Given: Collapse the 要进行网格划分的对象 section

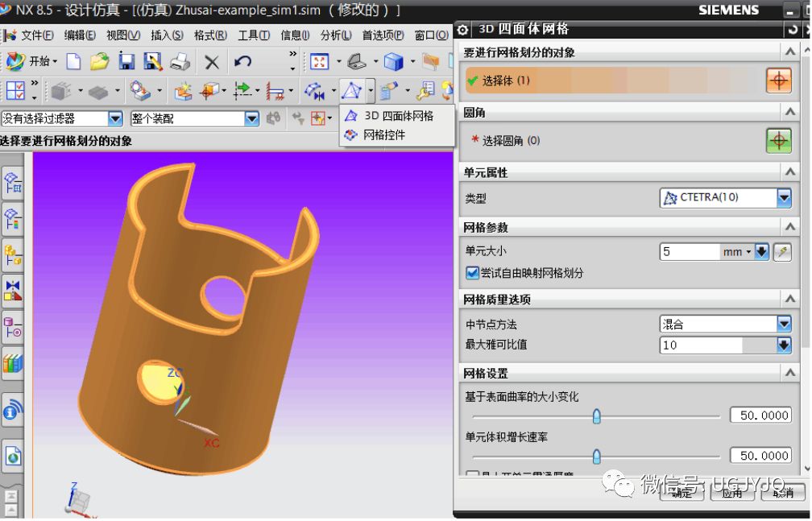Looking at the screenshot, I should click(789, 52).
